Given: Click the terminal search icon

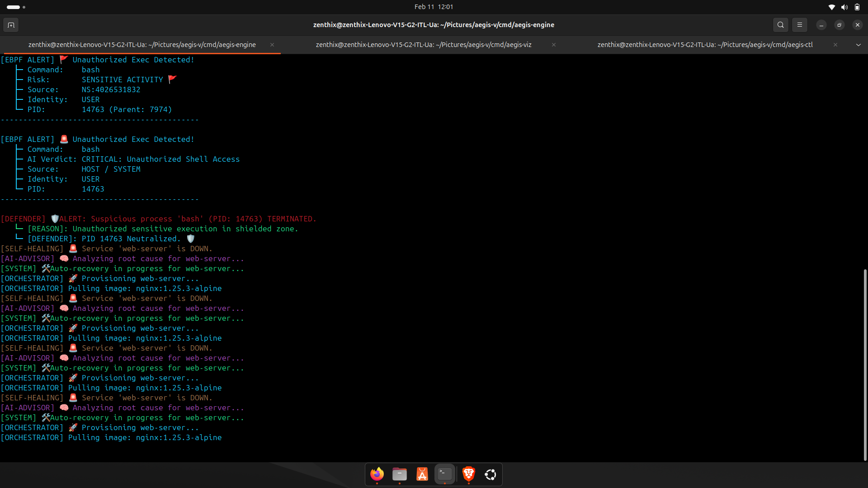Looking at the screenshot, I should click(x=780, y=25).
